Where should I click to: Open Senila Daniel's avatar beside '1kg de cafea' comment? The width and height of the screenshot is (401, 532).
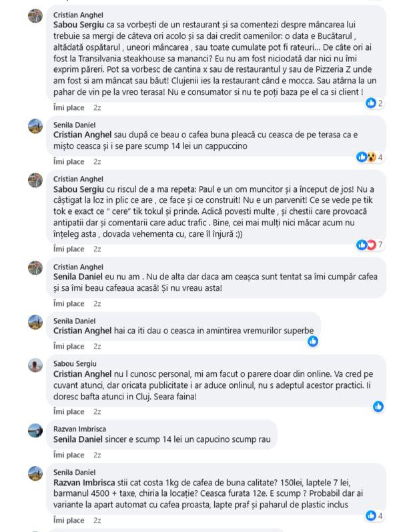tap(36, 473)
